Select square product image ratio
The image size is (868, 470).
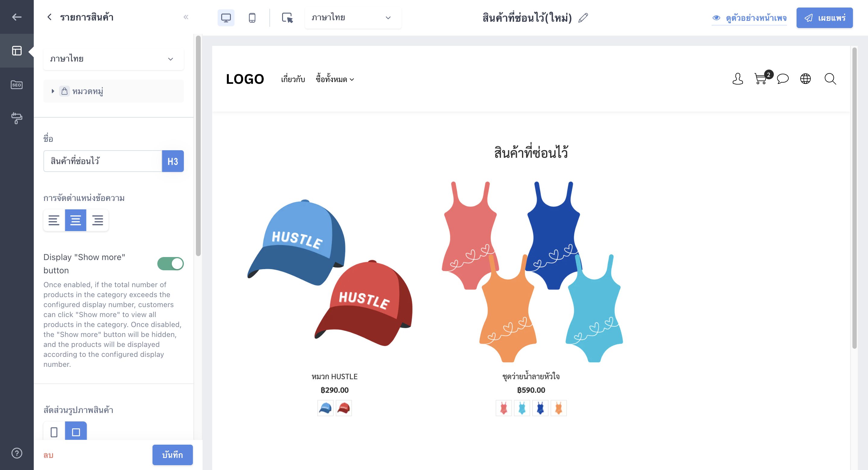(x=76, y=431)
